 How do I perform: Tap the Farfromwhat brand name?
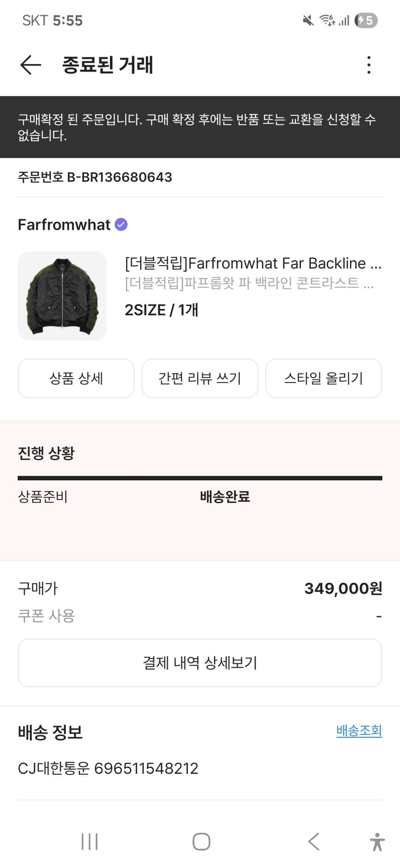(x=64, y=225)
